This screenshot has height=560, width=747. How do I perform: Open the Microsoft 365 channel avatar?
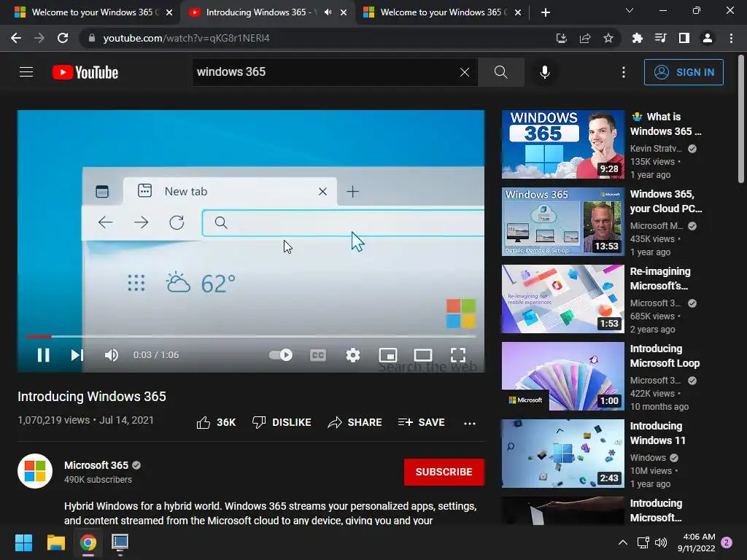[35, 471]
